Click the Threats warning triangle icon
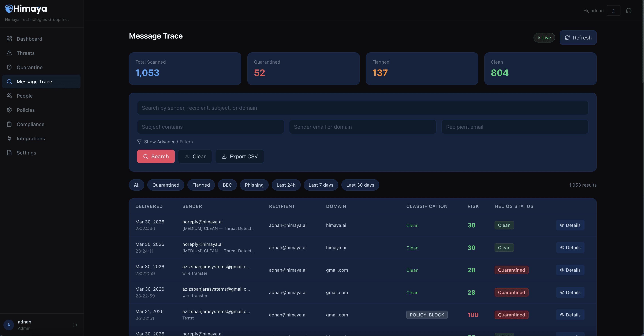The width and height of the screenshot is (644, 336). (9, 53)
